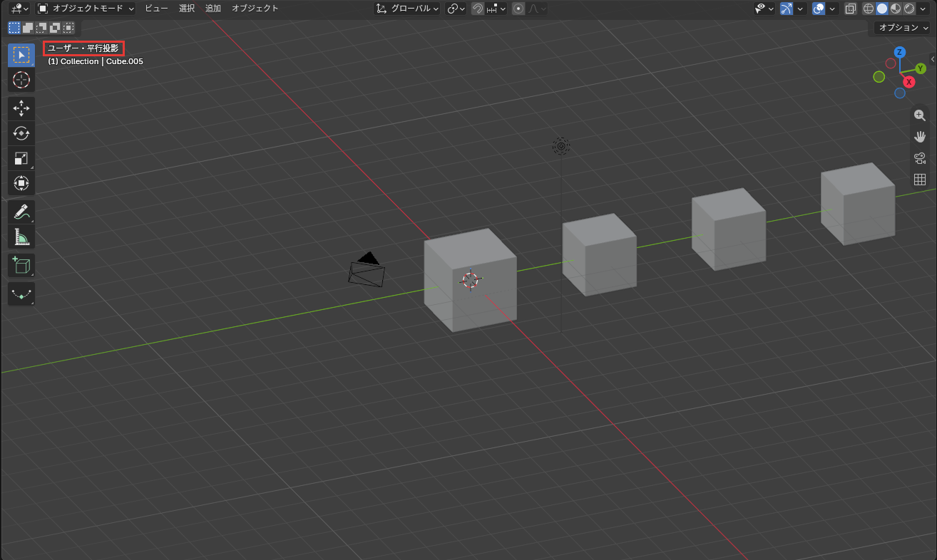The height and width of the screenshot is (560, 937).
Task: Set selection mode to intersect
Action: click(68, 28)
